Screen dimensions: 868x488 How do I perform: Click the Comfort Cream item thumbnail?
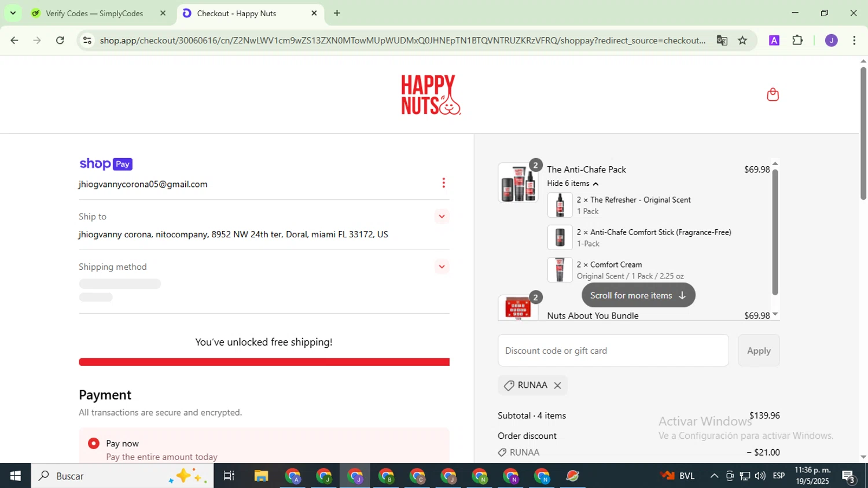[x=560, y=270]
